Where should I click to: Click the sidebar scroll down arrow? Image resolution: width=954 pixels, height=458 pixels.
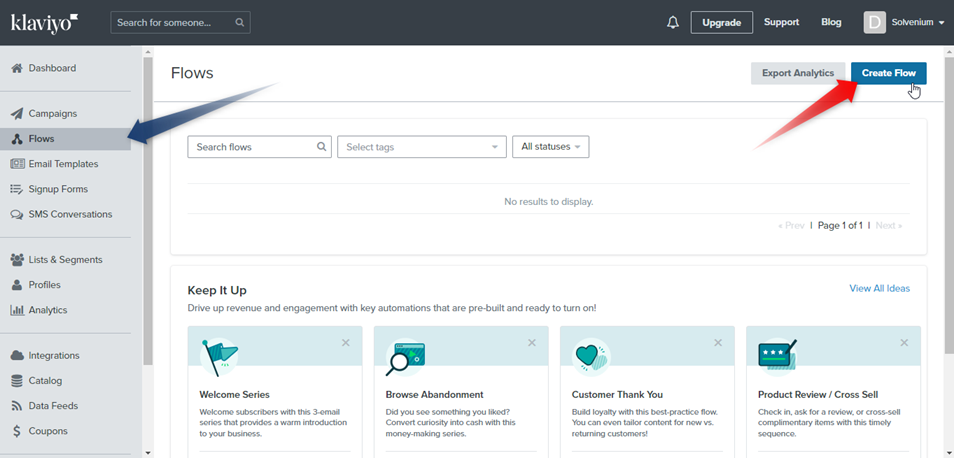pos(148,453)
